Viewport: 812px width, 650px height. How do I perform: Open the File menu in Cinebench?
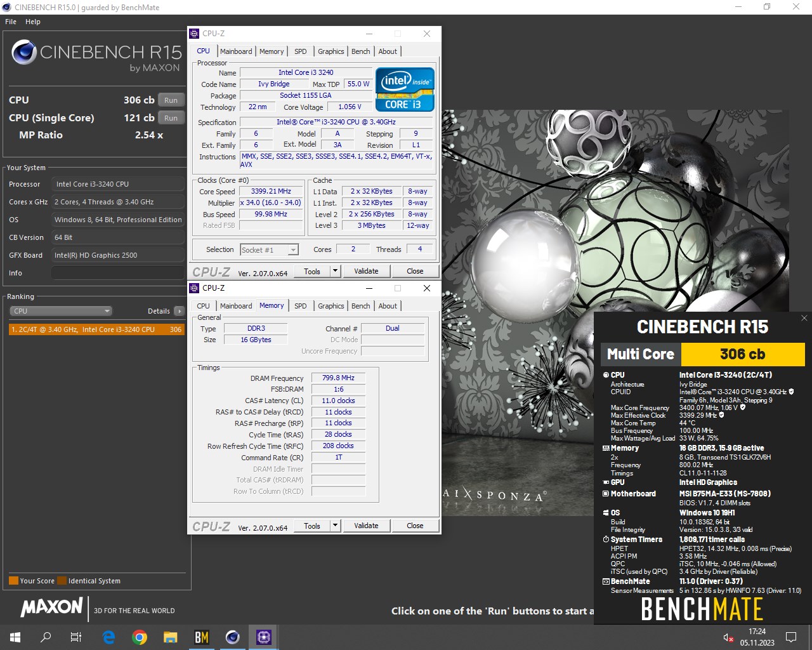[x=11, y=22]
